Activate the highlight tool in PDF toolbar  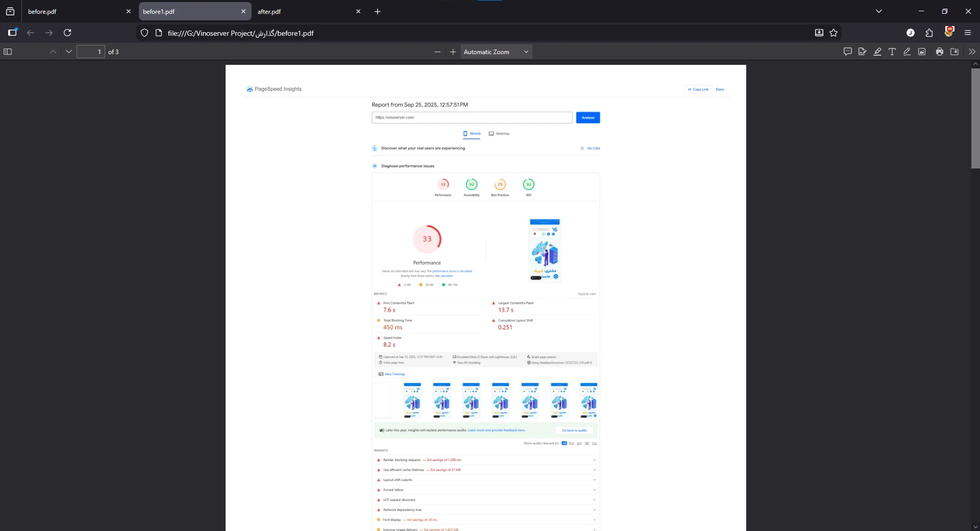click(877, 52)
